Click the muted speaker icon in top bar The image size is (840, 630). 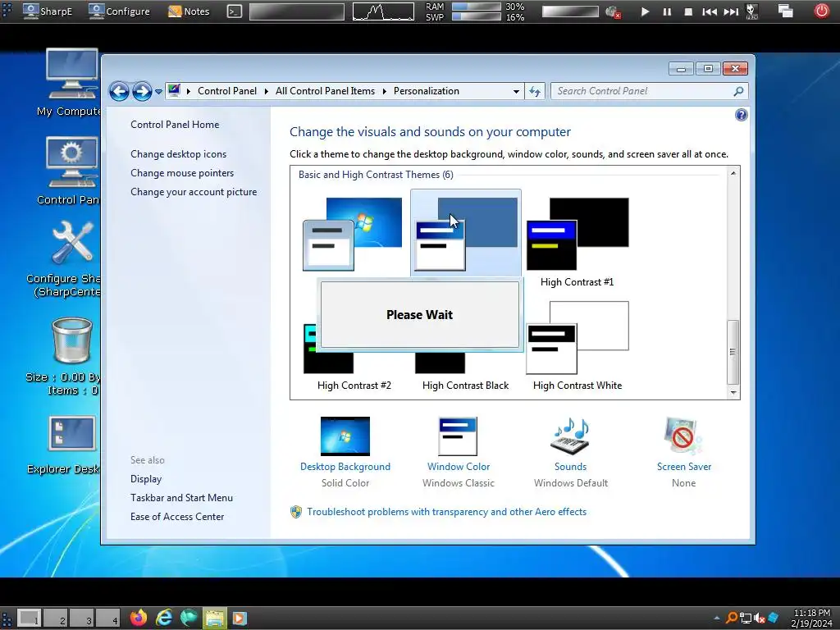[x=612, y=11]
